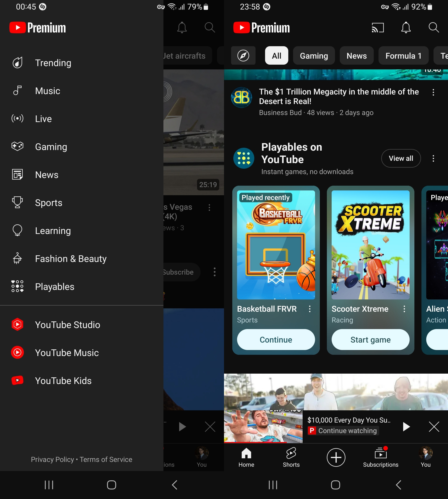Image resolution: width=448 pixels, height=499 pixels.
Task: Open options for Basketball FRVR card
Action: point(310,309)
